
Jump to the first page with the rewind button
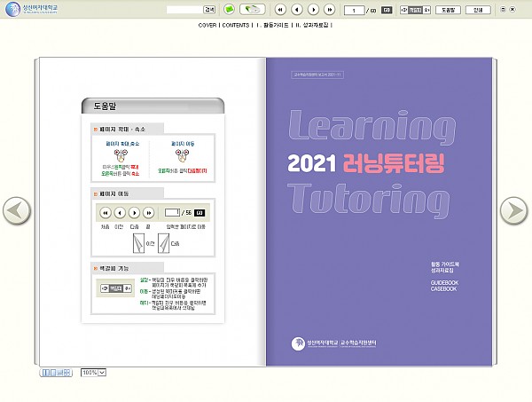[x=280, y=10]
